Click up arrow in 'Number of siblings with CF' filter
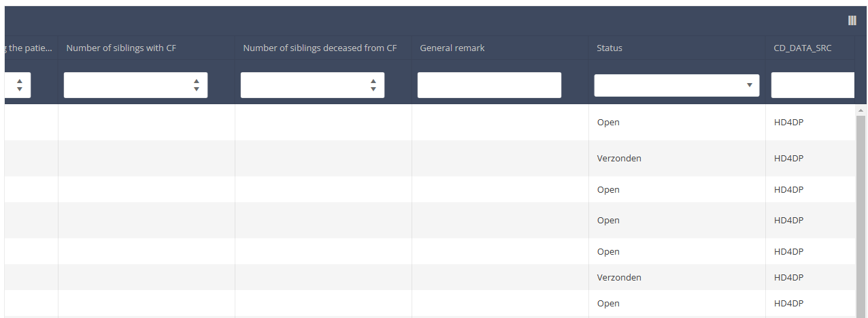Viewport: 868px width, 318px height. point(196,82)
